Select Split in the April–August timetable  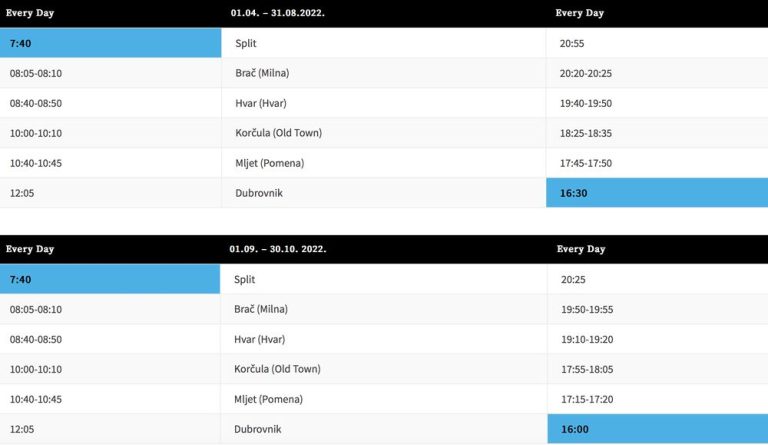[246, 43]
